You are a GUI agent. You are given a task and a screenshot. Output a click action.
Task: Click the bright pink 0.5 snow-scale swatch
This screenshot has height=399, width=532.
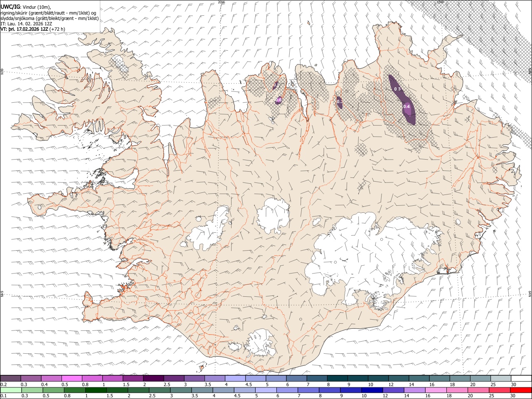click(x=71, y=379)
